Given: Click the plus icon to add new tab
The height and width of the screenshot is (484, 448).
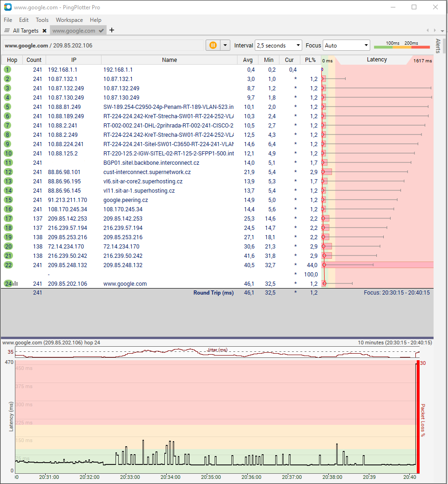Looking at the screenshot, I should pos(112,30).
